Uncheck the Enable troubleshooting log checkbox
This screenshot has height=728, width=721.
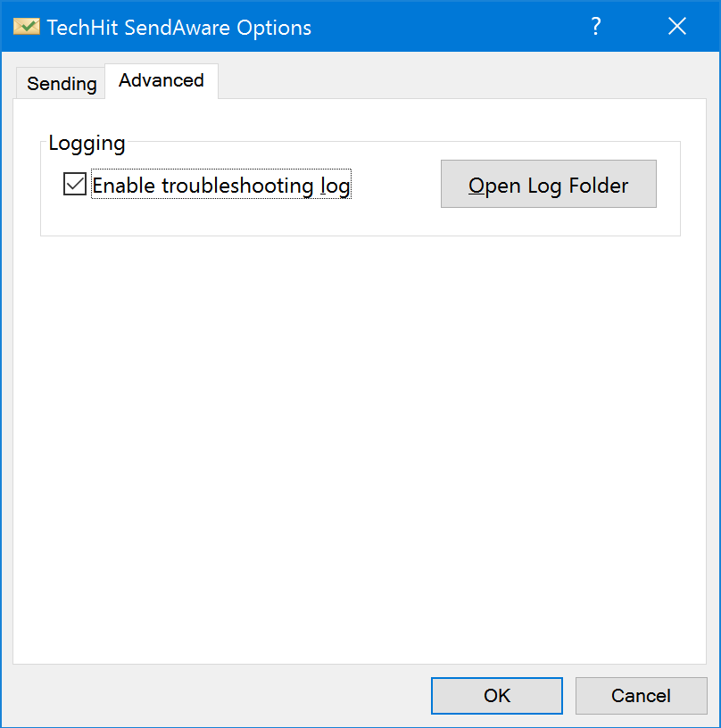pyautogui.click(x=75, y=184)
